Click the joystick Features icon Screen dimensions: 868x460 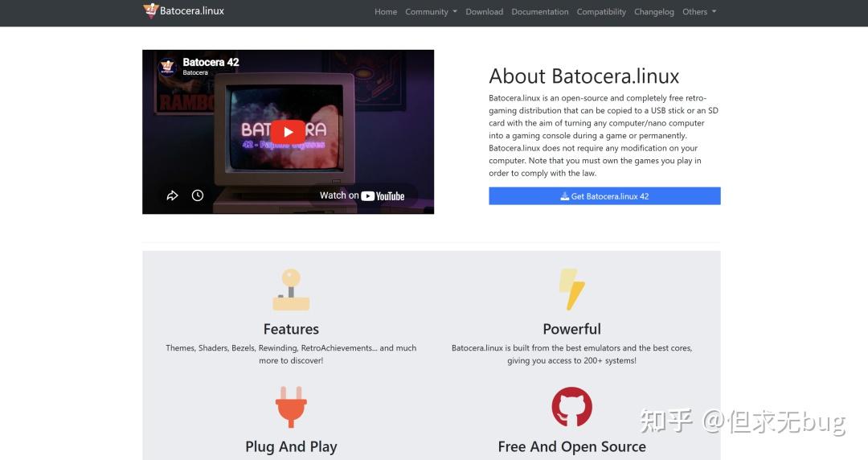(x=291, y=290)
